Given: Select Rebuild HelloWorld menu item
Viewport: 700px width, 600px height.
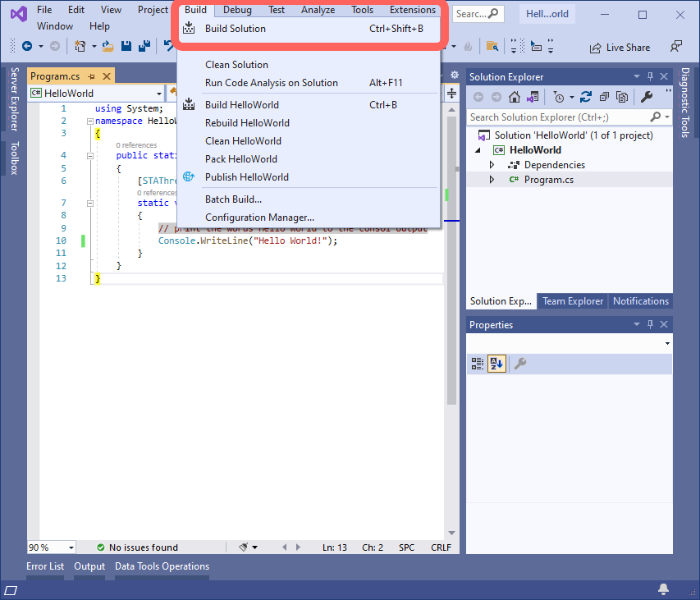Looking at the screenshot, I should click(309, 123).
